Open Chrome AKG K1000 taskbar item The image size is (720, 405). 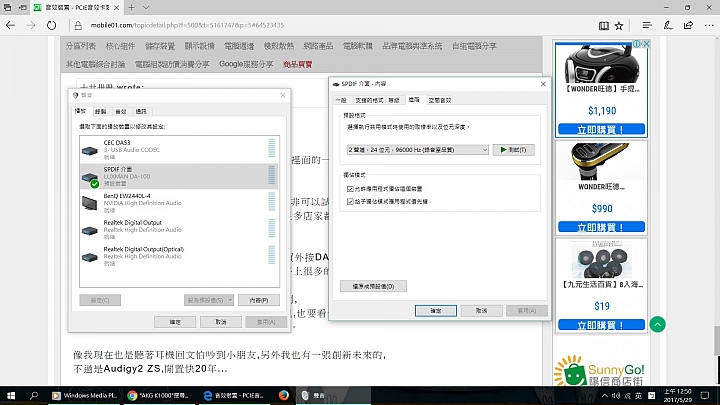158,395
